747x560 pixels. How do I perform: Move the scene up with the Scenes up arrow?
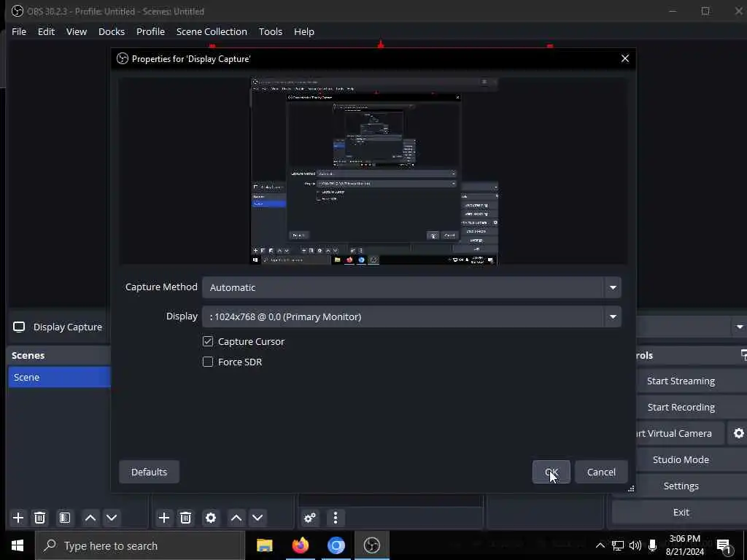[90, 518]
